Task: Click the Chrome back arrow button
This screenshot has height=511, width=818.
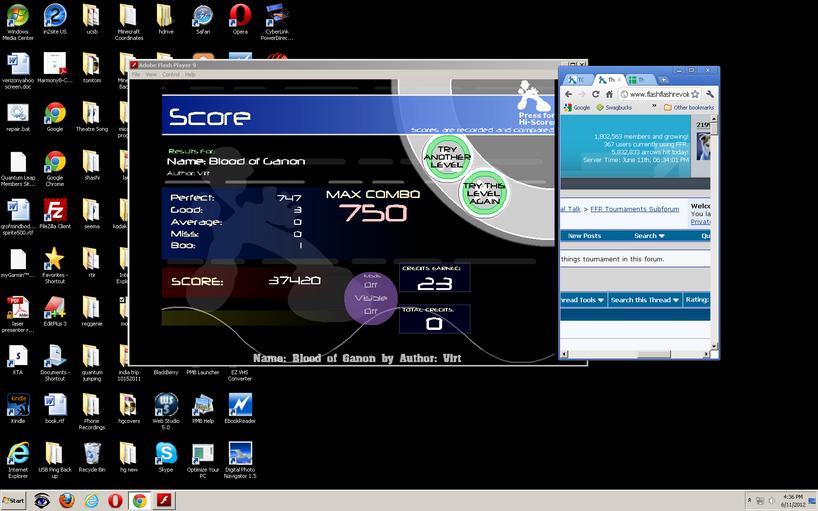Action: (568, 94)
